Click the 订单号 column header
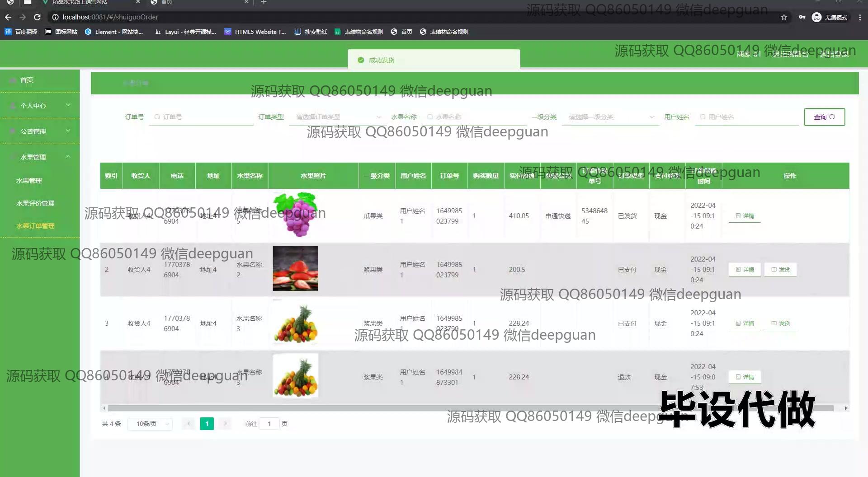 click(x=449, y=176)
